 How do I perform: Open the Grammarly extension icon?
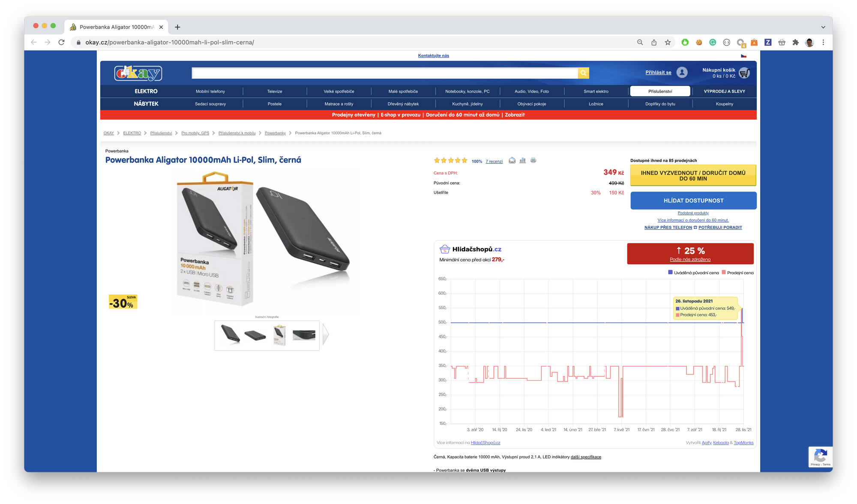712,42
